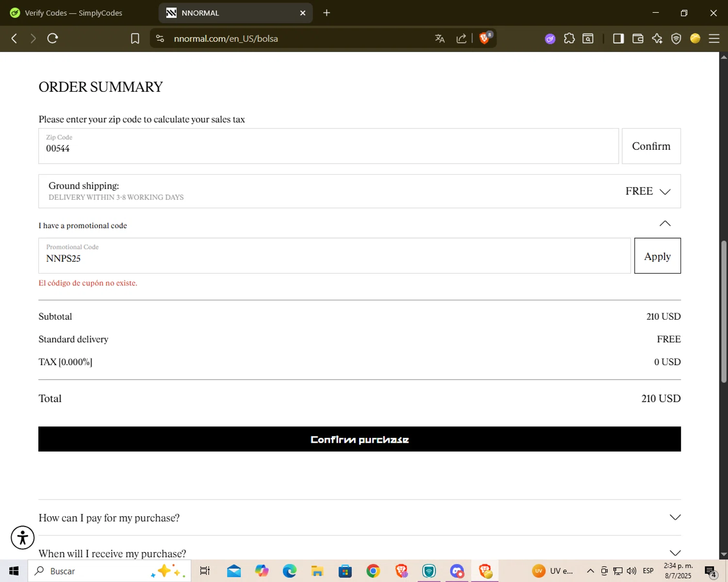Toggle the browser sidebar panel
The image size is (728, 582).
coord(618,38)
